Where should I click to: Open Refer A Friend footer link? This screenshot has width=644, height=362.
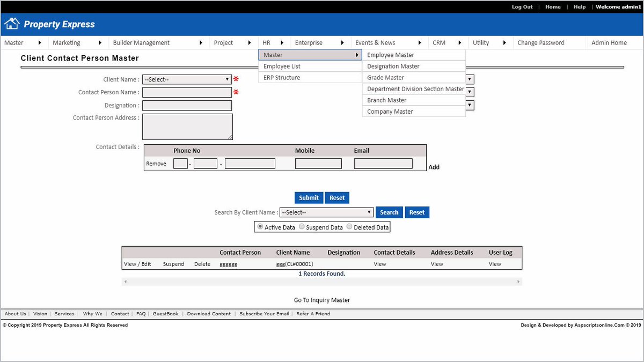click(313, 314)
